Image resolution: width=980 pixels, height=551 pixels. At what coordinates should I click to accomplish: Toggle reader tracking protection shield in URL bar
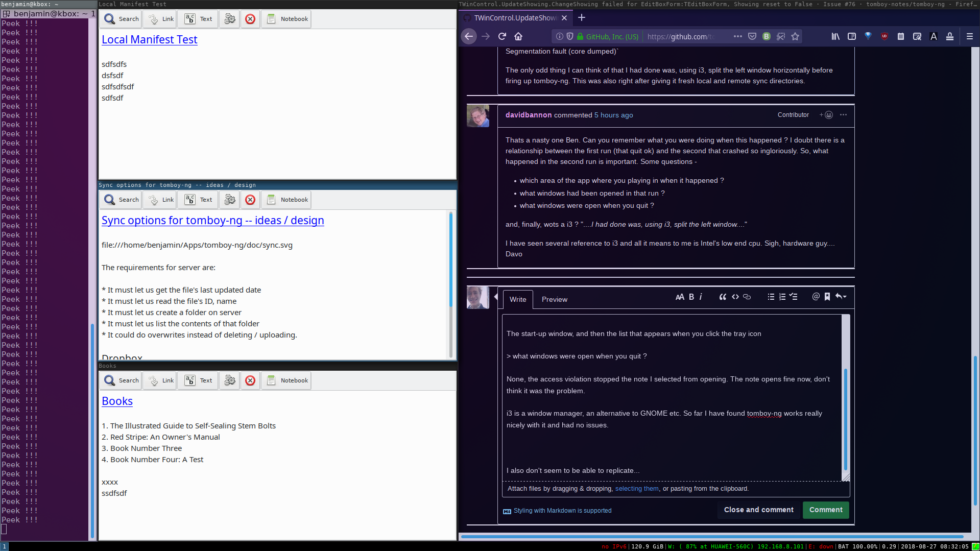click(570, 36)
